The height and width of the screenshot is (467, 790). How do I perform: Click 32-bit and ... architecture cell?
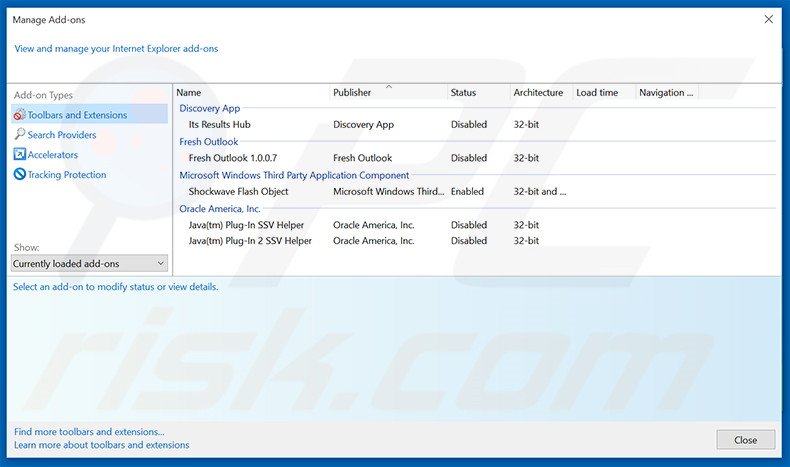(x=540, y=191)
